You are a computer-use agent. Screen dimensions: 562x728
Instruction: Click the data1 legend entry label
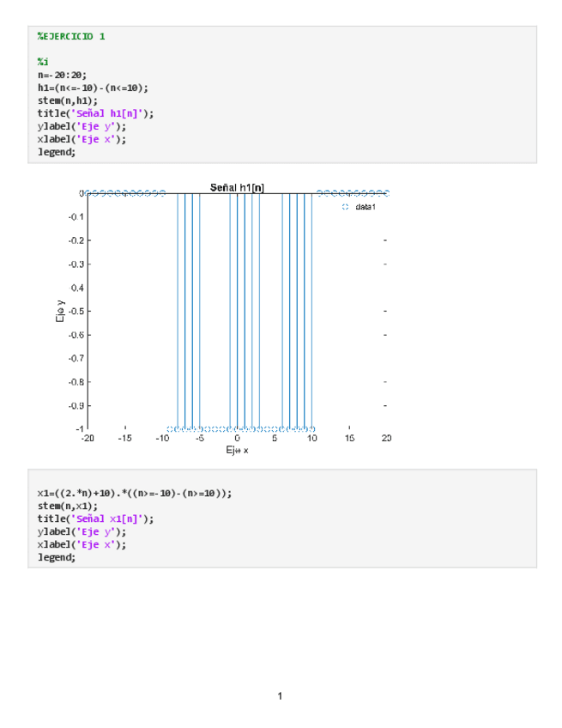click(366, 207)
